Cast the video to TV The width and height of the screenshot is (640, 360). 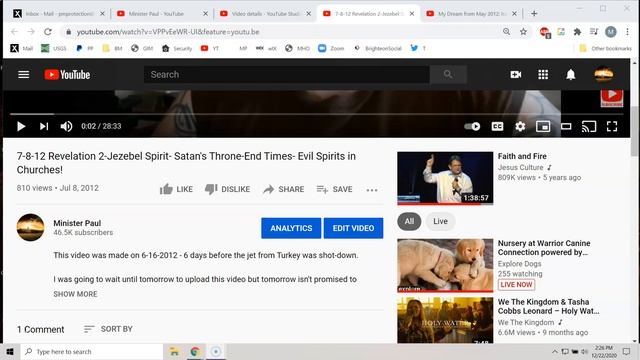pos(589,127)
